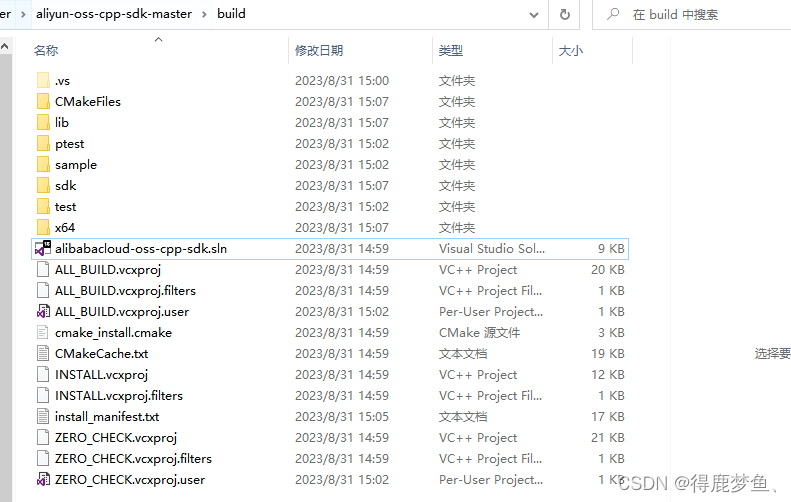Select the cmake_install.cmake file name
This screenshot has width=791, height=502.
pos(114,333)
